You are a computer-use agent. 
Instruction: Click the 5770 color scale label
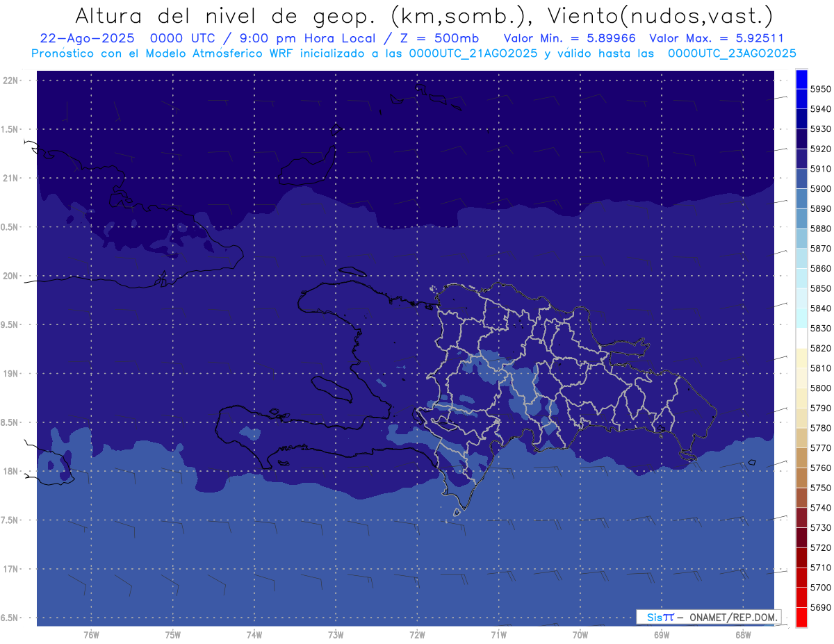[x=820, y=448]
